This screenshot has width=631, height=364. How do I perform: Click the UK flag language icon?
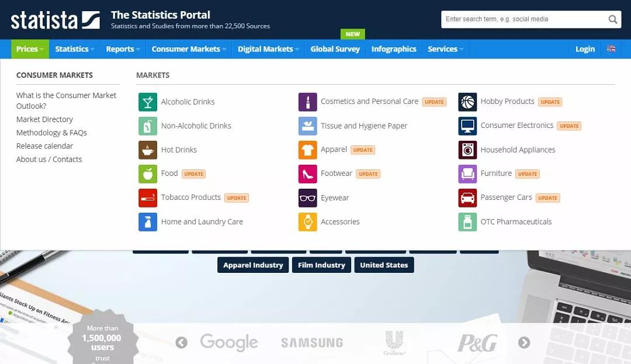pyautogui.click(x=611, y=49)
